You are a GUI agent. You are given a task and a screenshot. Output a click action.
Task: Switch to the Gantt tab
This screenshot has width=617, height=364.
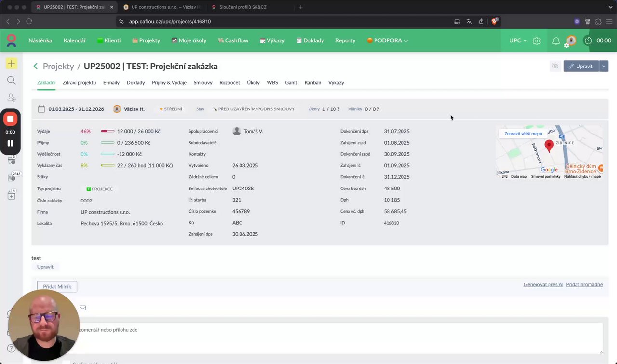(x=291, y=83)
